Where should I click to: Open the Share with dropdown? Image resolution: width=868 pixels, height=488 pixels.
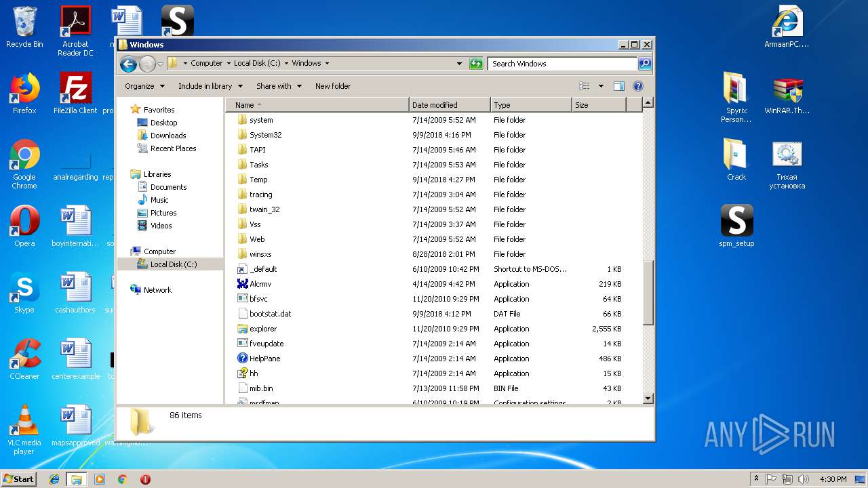[x=278, y=86]
